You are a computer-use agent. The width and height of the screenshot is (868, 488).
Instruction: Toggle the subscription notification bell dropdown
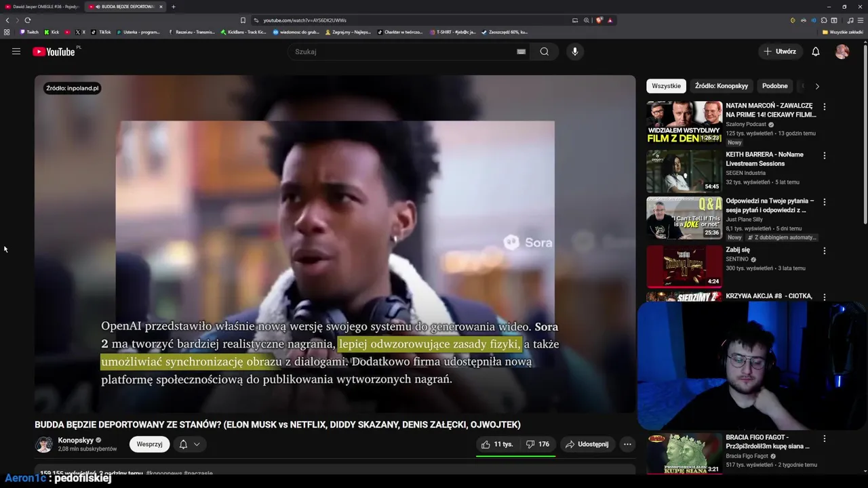tap(189, 445)
